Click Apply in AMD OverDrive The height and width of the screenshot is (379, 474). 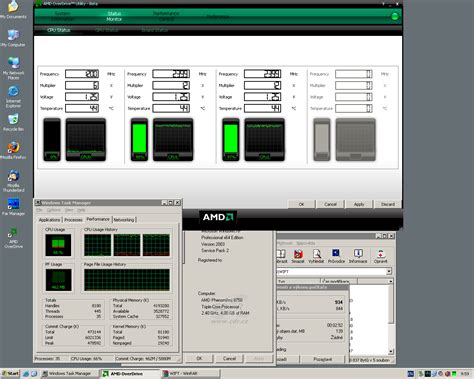pyautogui.click(x=359, y=204)
